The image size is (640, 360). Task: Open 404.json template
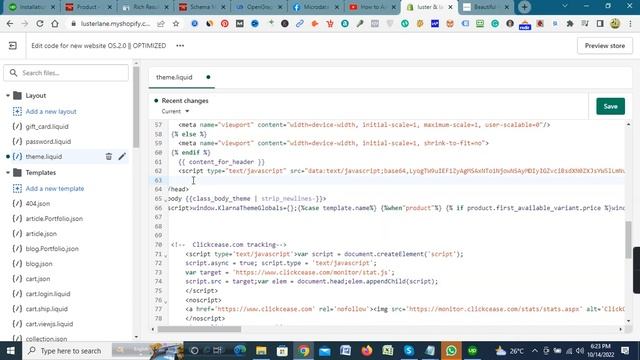tap(38, 204)
